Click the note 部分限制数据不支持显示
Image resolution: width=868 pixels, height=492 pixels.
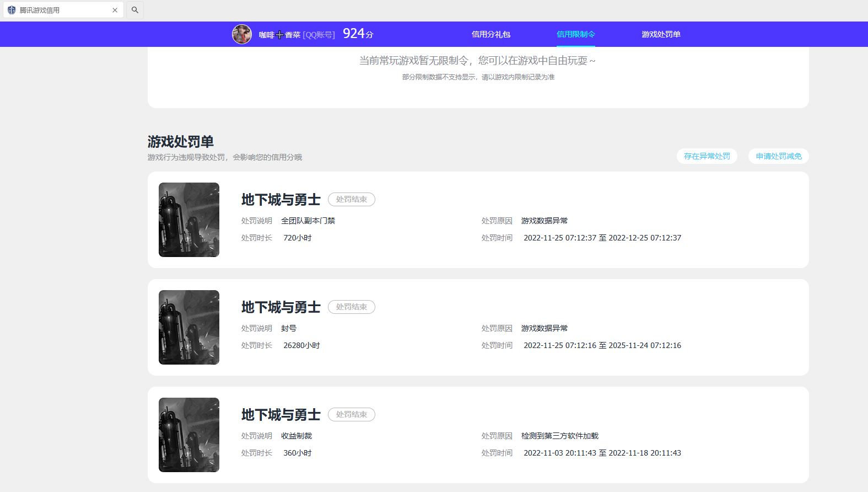click(x=478, y=77)
